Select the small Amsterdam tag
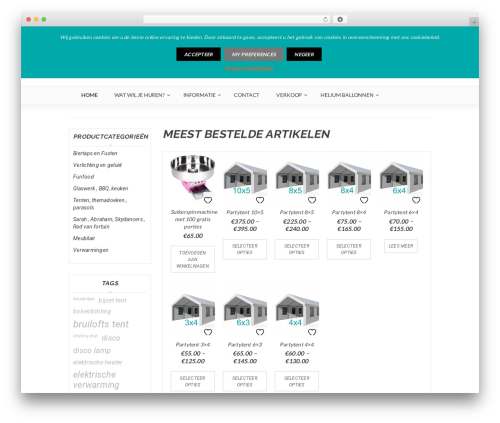This screenshot has height=423, width=500. (x=84, y=299)
